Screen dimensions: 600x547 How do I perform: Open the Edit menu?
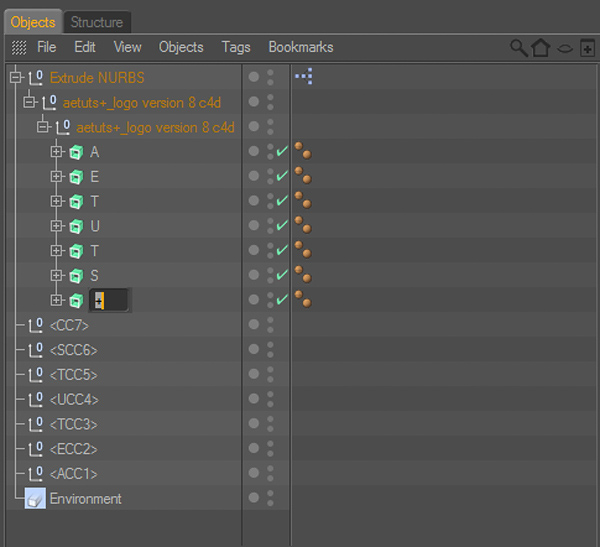tap(85, 47)
